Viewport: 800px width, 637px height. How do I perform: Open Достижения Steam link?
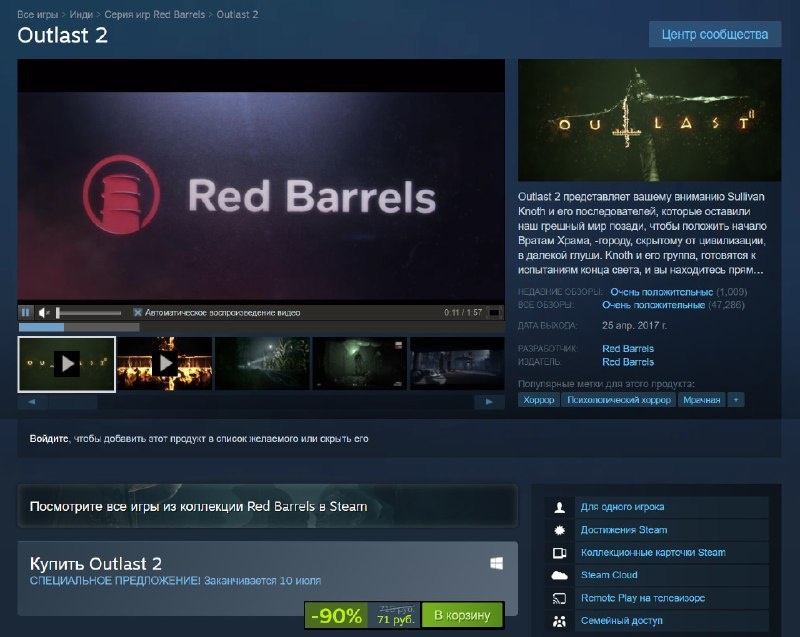(624, 530)
